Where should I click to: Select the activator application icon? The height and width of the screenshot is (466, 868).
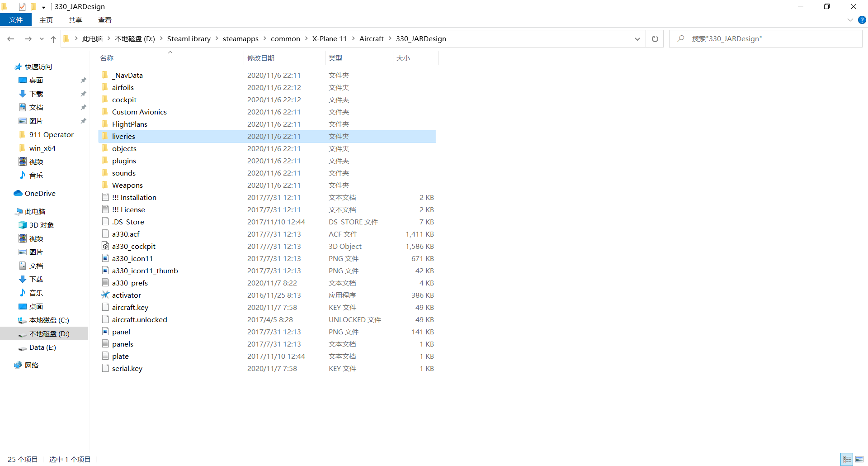(105, 295)
